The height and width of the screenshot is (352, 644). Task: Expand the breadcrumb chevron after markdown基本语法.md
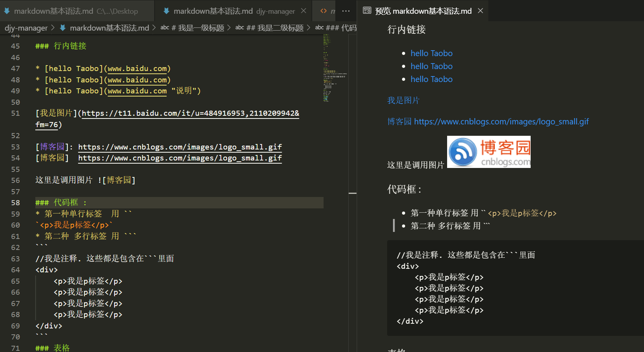point(154,28)
